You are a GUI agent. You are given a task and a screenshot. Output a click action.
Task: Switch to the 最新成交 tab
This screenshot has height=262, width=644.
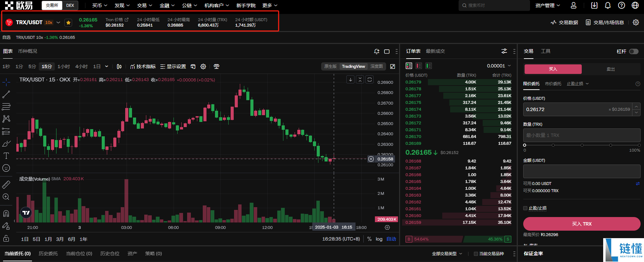435,51
